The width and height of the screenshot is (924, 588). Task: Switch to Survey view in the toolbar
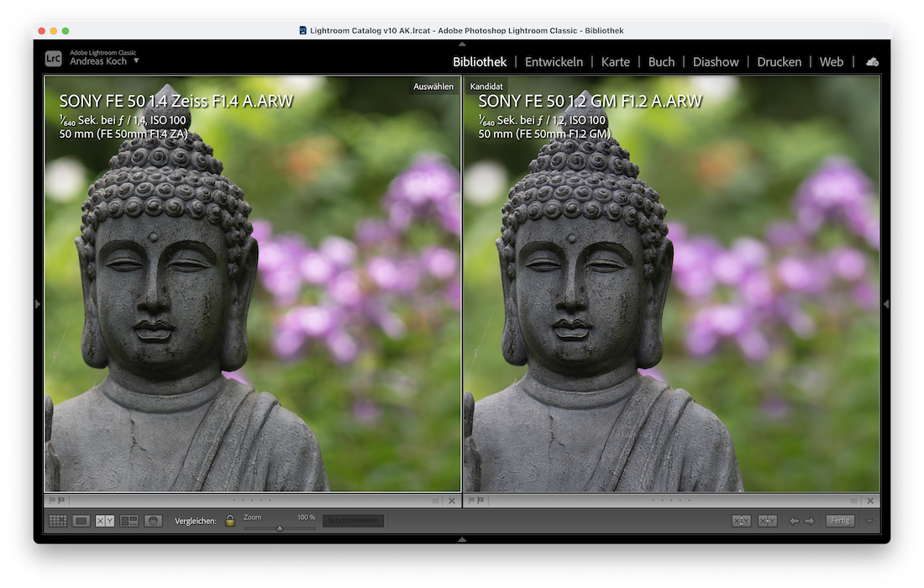[129, 521]
